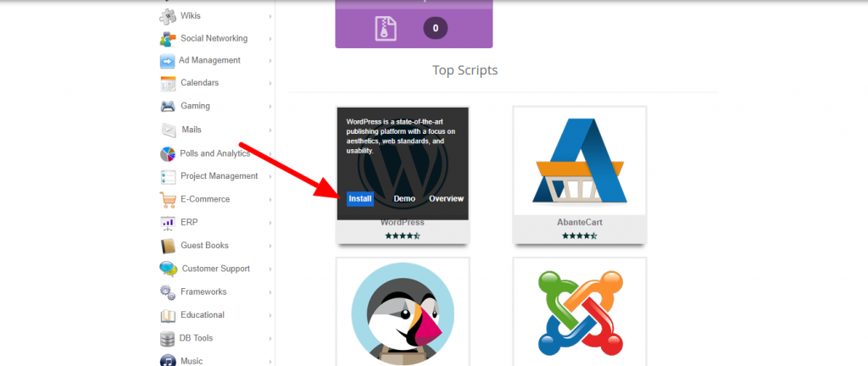Click the AbanteCart star rating
Image resolution: width=868 pixels, height=366 pixels.
(x=580, y=236)
